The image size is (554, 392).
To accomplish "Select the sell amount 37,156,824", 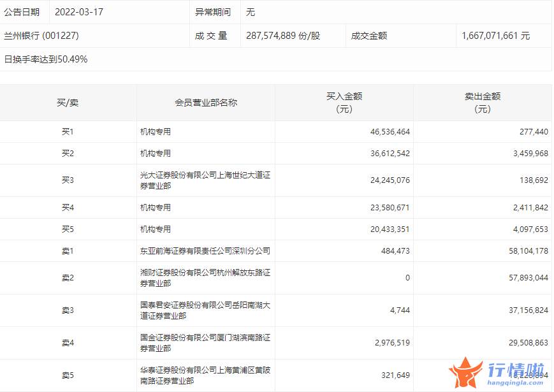I will click(528, 310).
